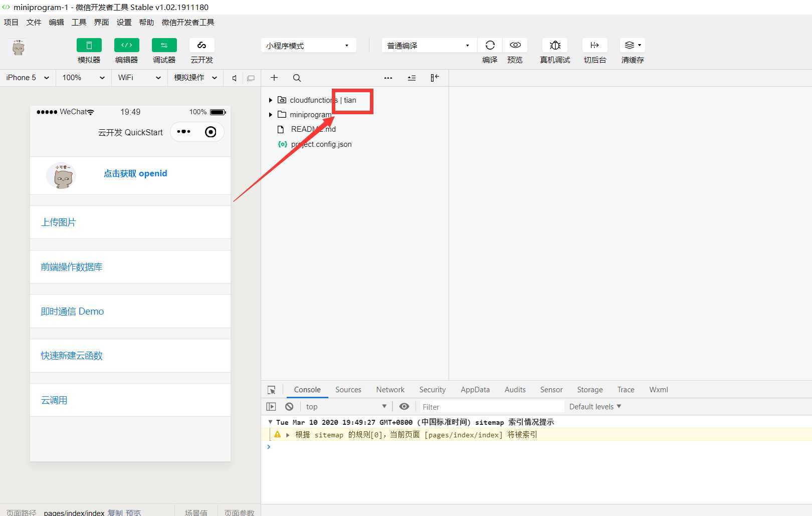
Task: Click 云调用 in the simulator
Action: pyautogui.click(x=54, y=400)
